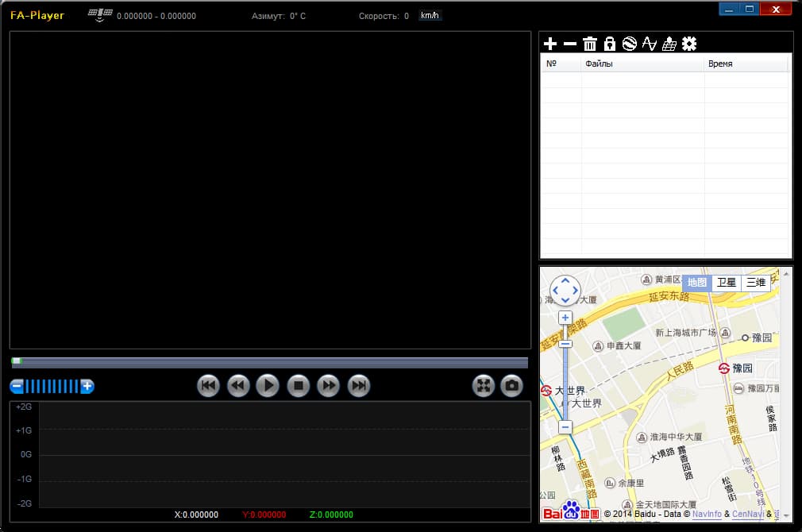This screenshot has width=802, height=532.
Task: Take a snapshot with camera icon
Action: pyautogui.click(x=511, y=386)
